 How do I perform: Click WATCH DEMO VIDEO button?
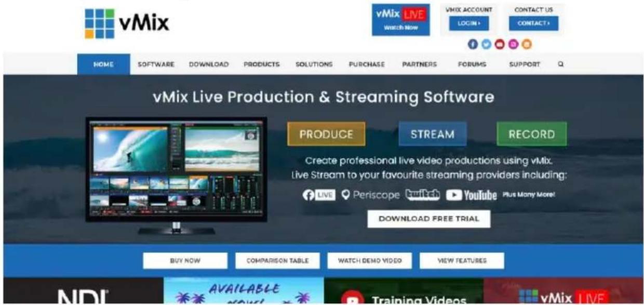tap(370, 261)
